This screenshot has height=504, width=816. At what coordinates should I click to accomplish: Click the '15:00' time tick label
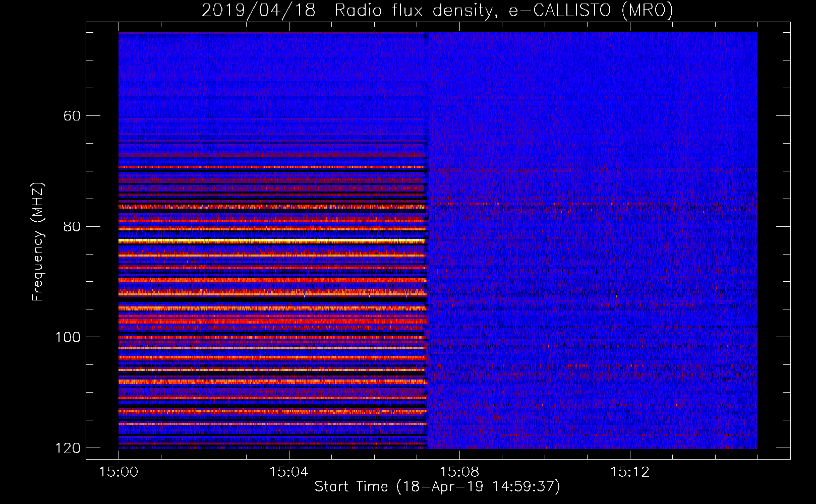[119, 472]
